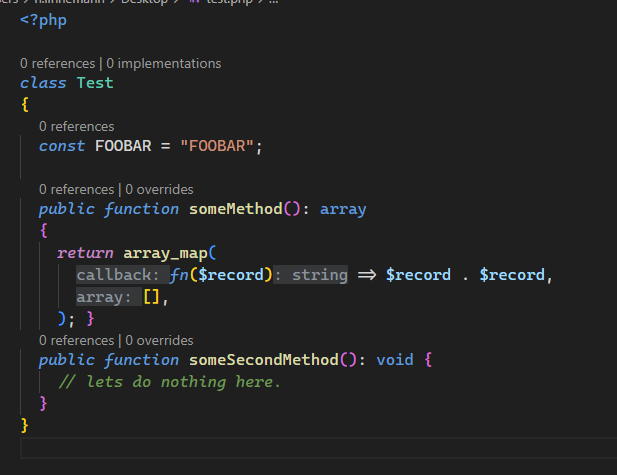
Task: Click "0 references" lens above someSecondMethod
Action: point(76,340)
